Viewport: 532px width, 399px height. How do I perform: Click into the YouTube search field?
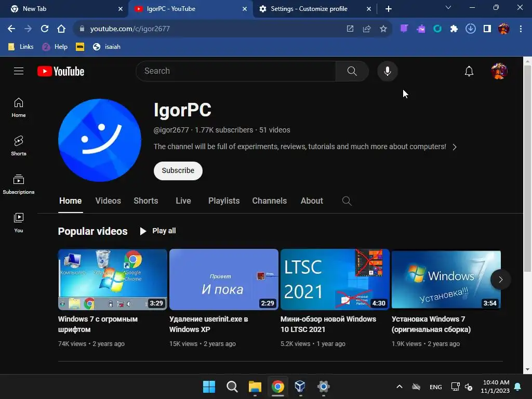(236, 71)
